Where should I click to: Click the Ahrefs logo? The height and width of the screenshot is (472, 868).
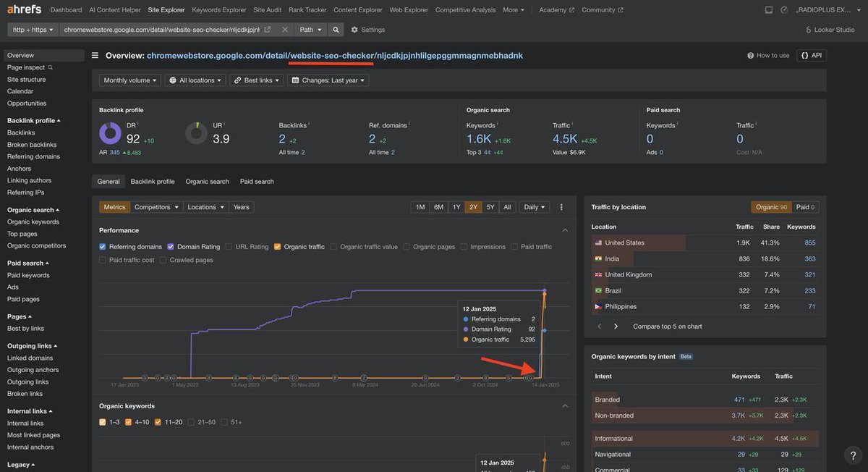[x=24, y=9]
